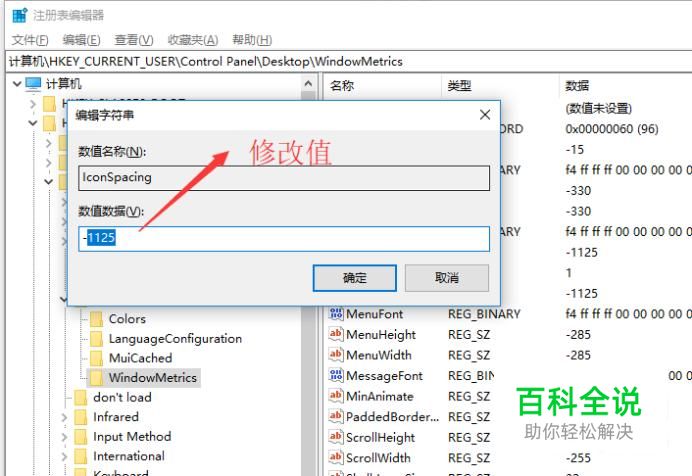Select the MuiCached key label
692x476 pixels.
click(140, 358)
